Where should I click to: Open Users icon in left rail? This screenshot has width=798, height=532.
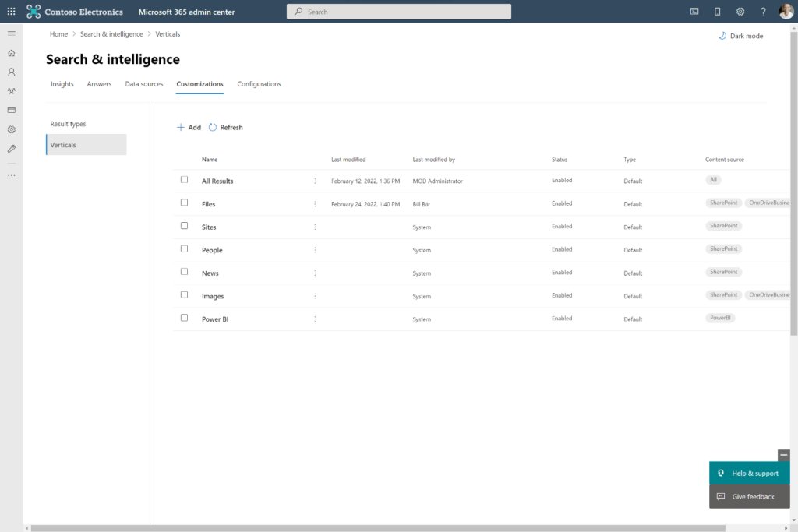click(x=11, y=72)
